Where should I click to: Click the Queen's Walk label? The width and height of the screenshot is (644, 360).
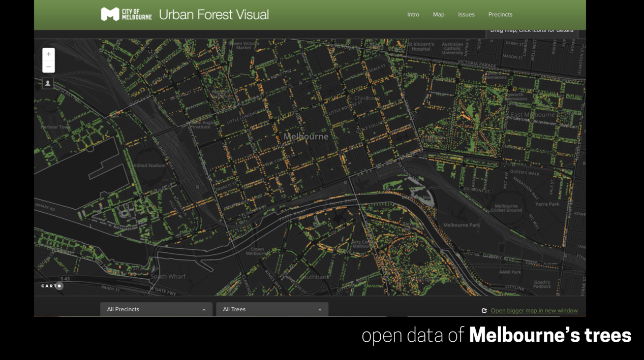click(x=525, y=173)
